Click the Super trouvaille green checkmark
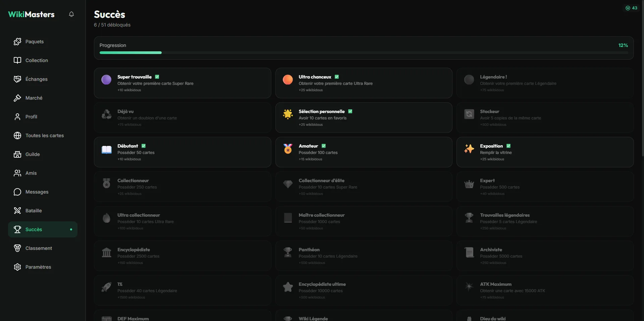Viewport: 644px width, 321px height. [157, 77]
